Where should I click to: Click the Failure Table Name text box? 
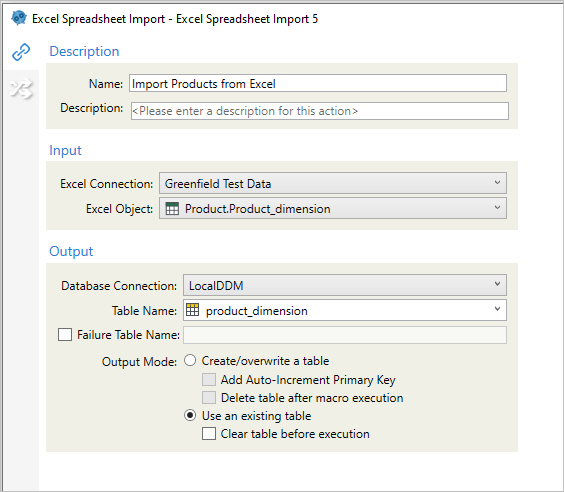(x=345, y=335)
